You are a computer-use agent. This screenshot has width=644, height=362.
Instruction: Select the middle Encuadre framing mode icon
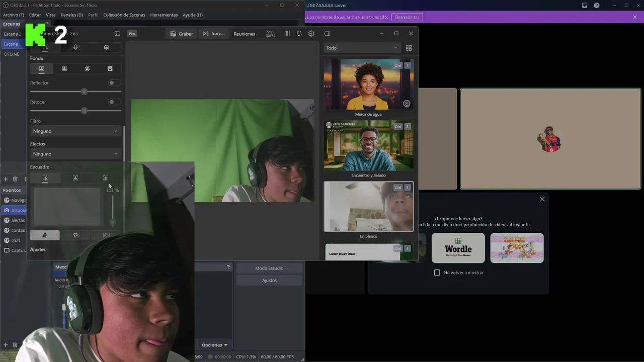pyautogui.click(x=75, y=178)
